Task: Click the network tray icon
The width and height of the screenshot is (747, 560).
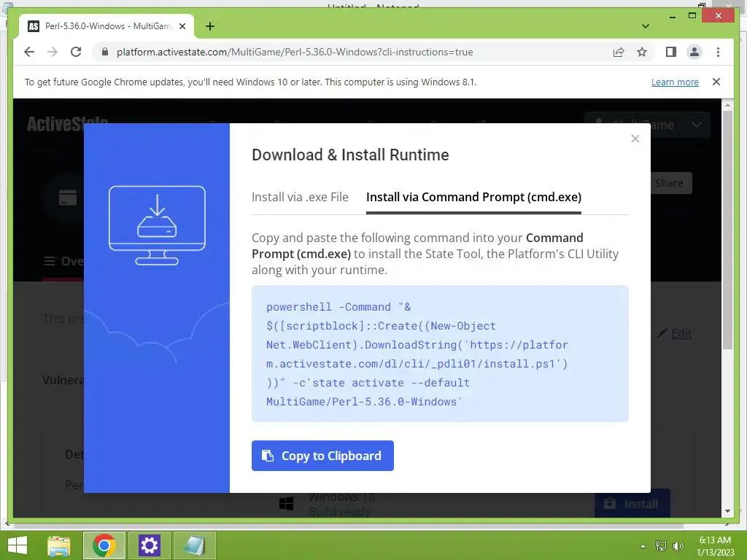Action: [661, 545]
